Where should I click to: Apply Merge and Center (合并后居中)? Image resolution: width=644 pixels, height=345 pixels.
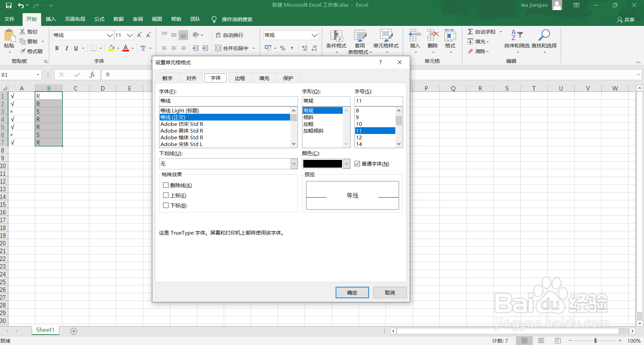[x=234, y=48]
